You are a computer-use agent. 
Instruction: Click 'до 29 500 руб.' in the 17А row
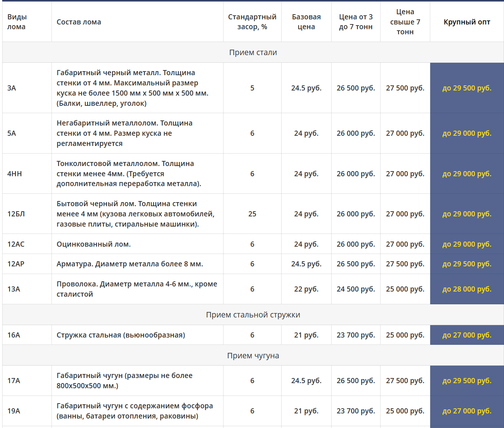click(x=467, y=381)
